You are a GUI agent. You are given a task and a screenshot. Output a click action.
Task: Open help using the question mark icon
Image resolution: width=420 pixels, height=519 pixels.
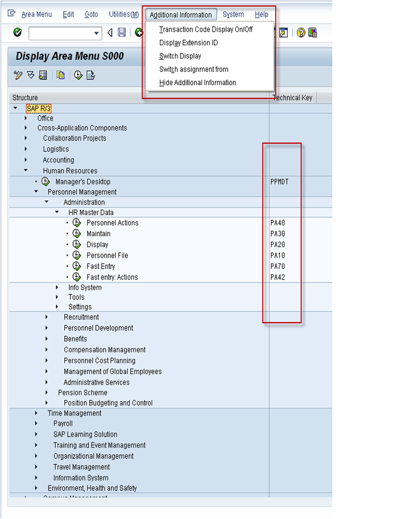301,33
